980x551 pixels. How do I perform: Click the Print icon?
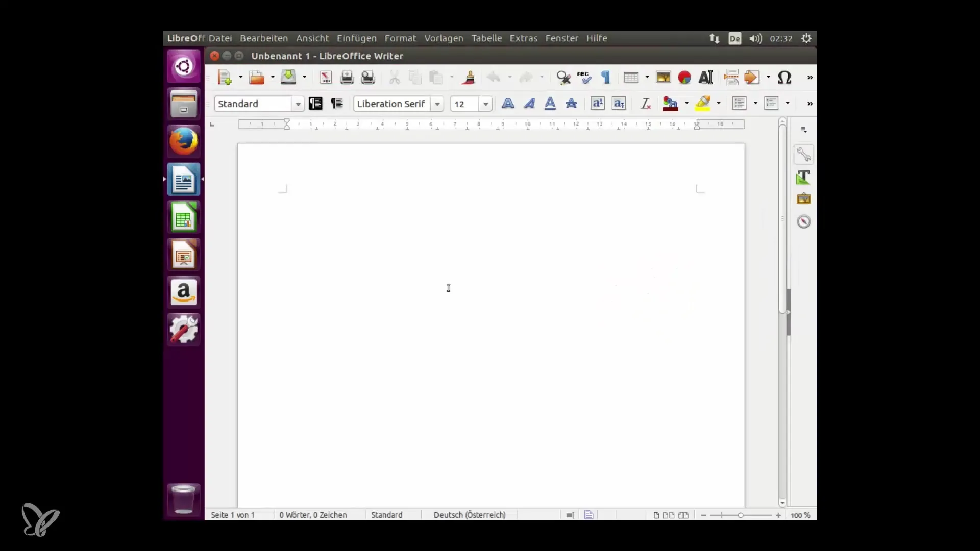pos(347,78)
